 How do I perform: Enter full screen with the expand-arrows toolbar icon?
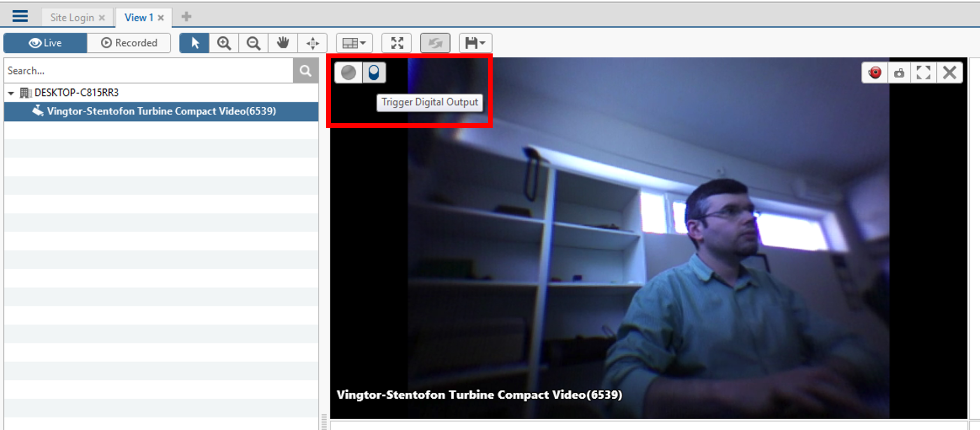397,43
